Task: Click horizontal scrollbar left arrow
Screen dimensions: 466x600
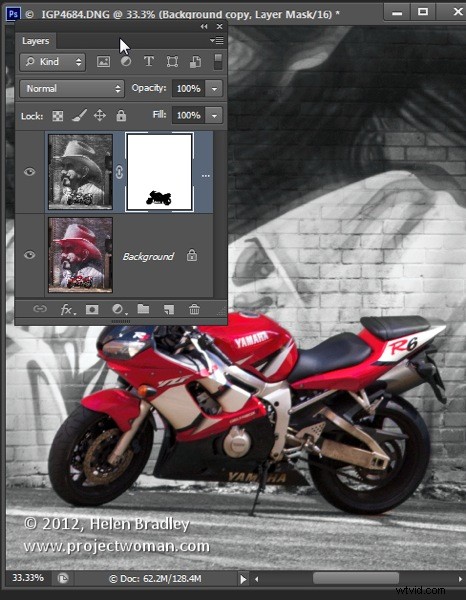Action: [x=256, y=579]
